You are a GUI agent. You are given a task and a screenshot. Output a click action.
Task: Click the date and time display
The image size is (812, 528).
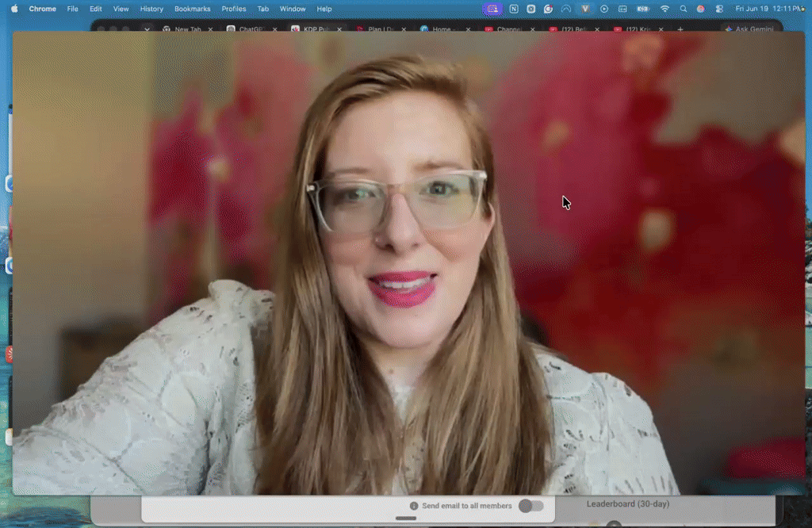pyautogui.click(x=770, y=9)
